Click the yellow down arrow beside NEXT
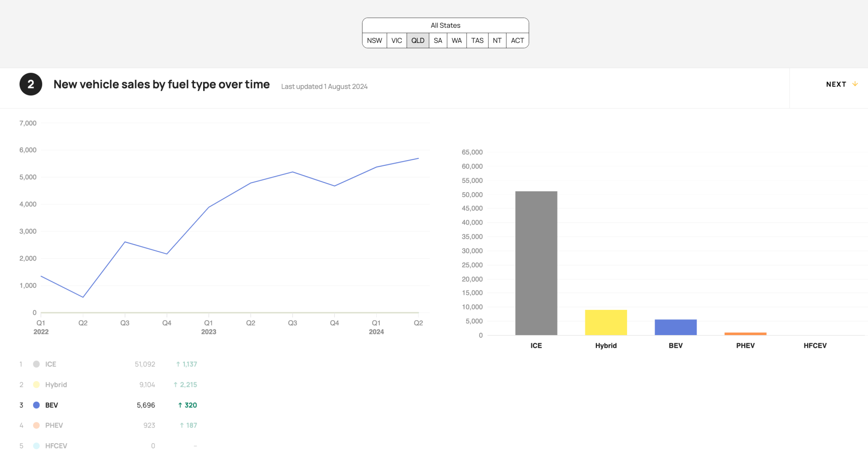 [855, 84]
